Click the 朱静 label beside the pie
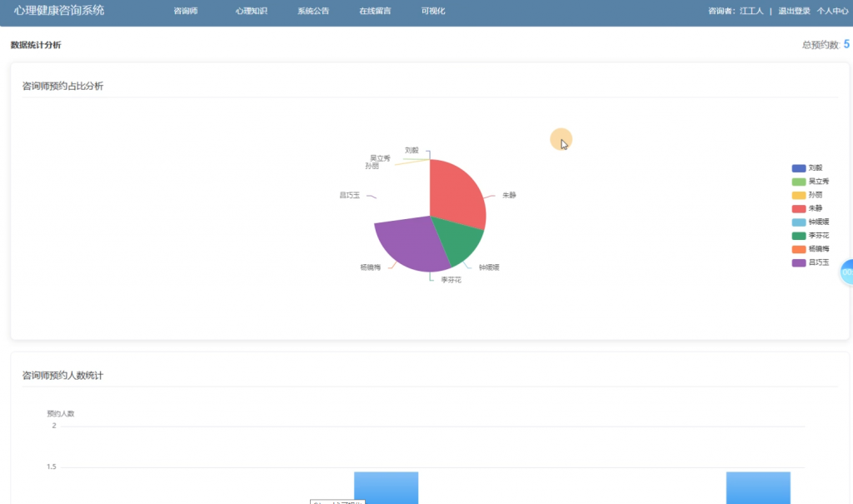The width and height of the screenshot is (853, 504). coord(509,195)
